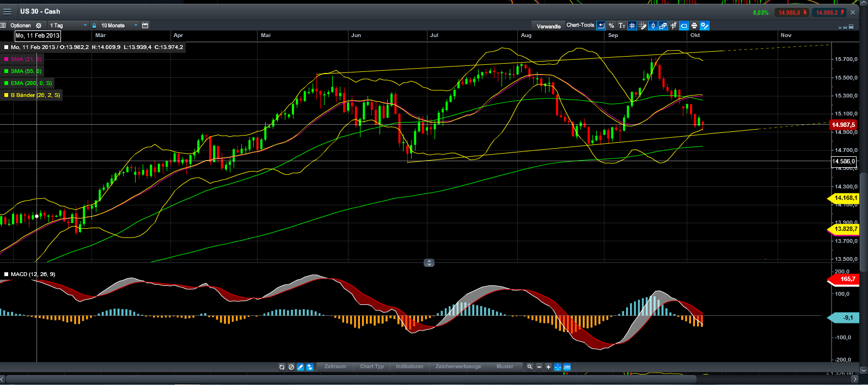Click the buy price 14.988,2 button

point(829,13)
